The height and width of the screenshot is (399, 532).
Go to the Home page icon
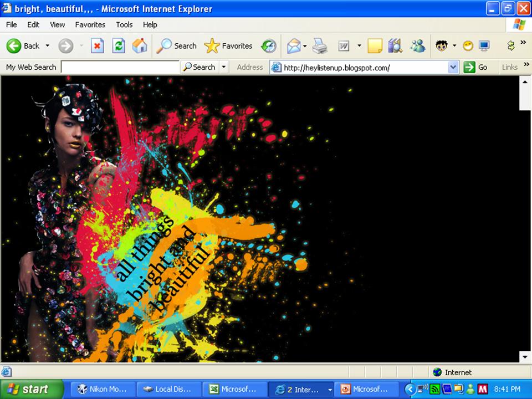click(140, 46)
